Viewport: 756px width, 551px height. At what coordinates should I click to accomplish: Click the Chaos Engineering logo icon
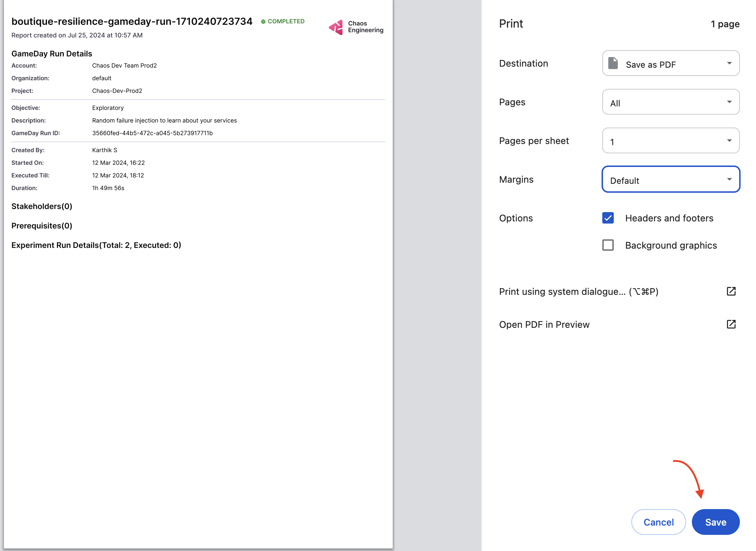[x=336, y=27]
